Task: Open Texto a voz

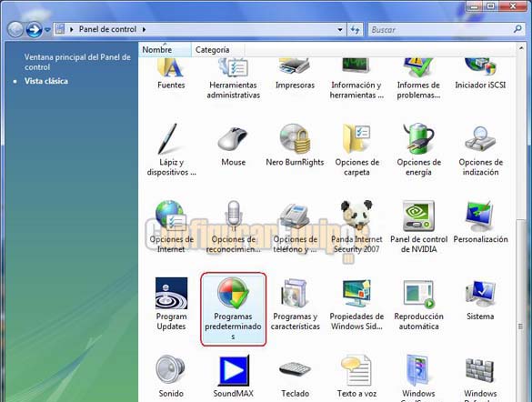Action: [x=356, y=376]
